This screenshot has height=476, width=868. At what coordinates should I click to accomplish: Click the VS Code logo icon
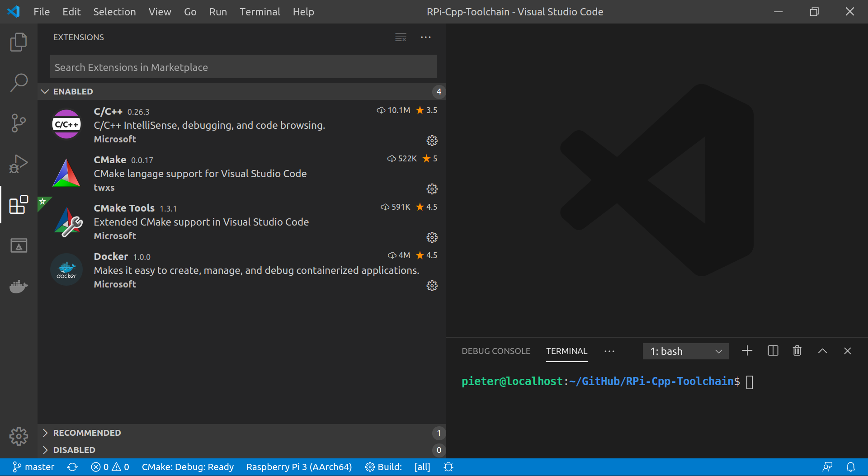pos(14,12)
